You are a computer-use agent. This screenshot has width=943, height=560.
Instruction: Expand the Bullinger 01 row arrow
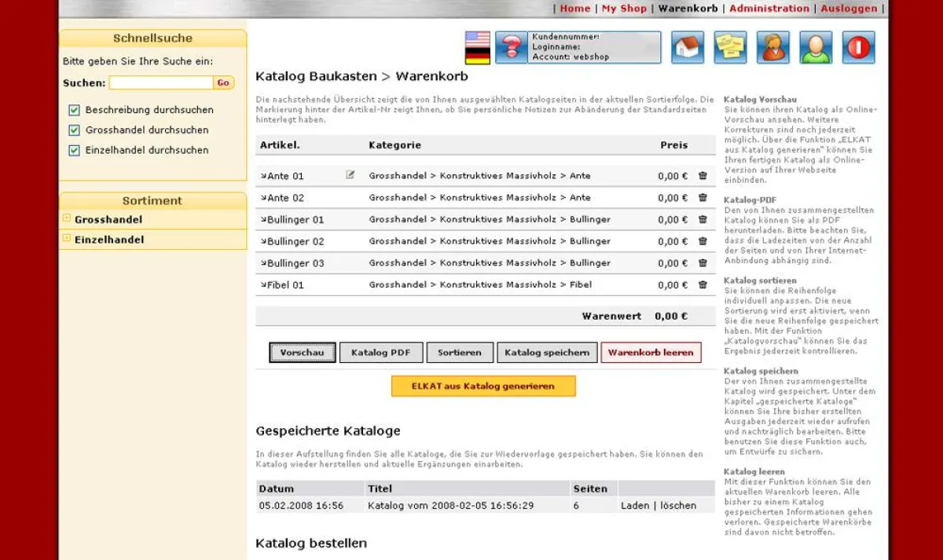point(265,219)
